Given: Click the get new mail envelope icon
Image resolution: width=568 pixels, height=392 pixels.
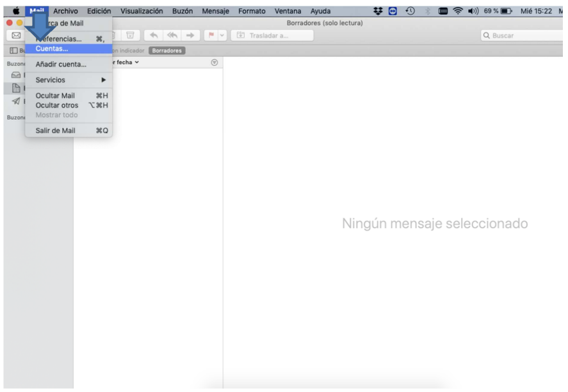Looking at the screenshot, I should (x=16, y=35).
